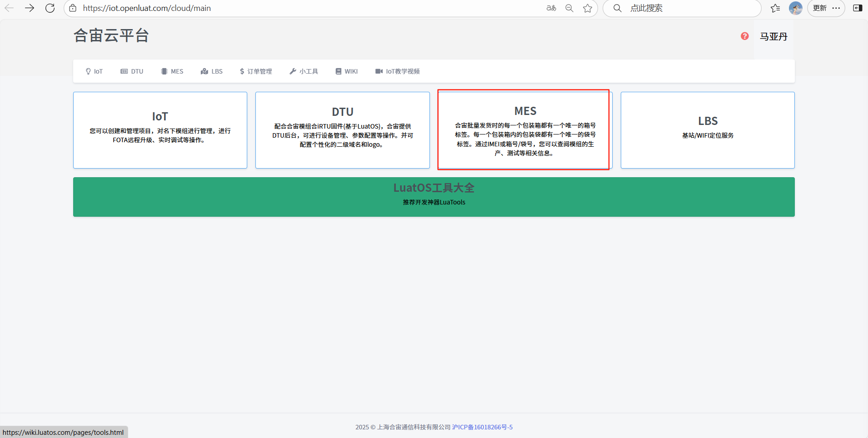Image resolution: width=868 pixels, height=438 pixels.
Task: Open the browser more options ellipsis
Action: (836, 8)
